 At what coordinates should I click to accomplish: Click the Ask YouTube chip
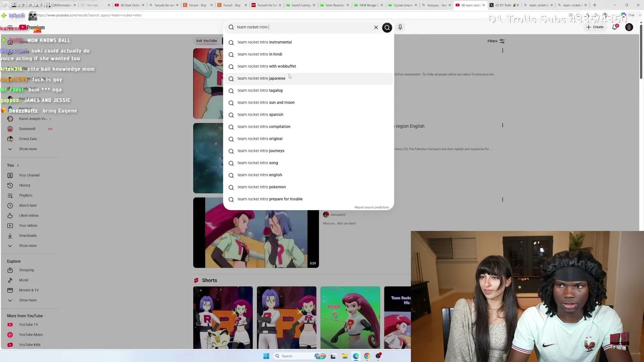pyautogui.click(x=206, y=41)
